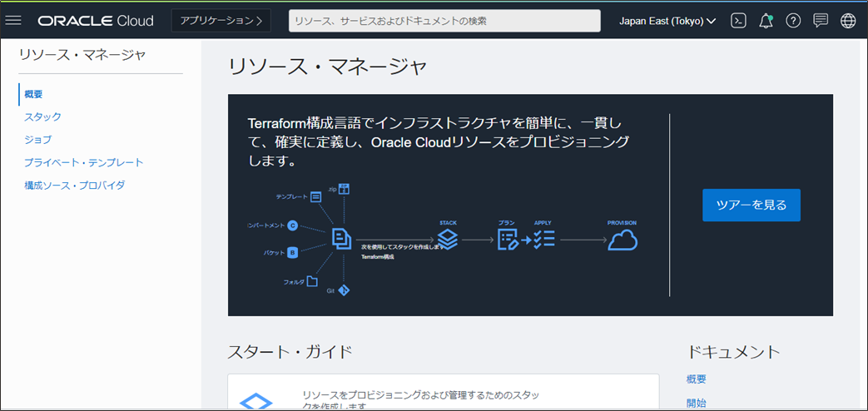
Task: Click the Terraform configuration documents icon
Action: (341, 239)
